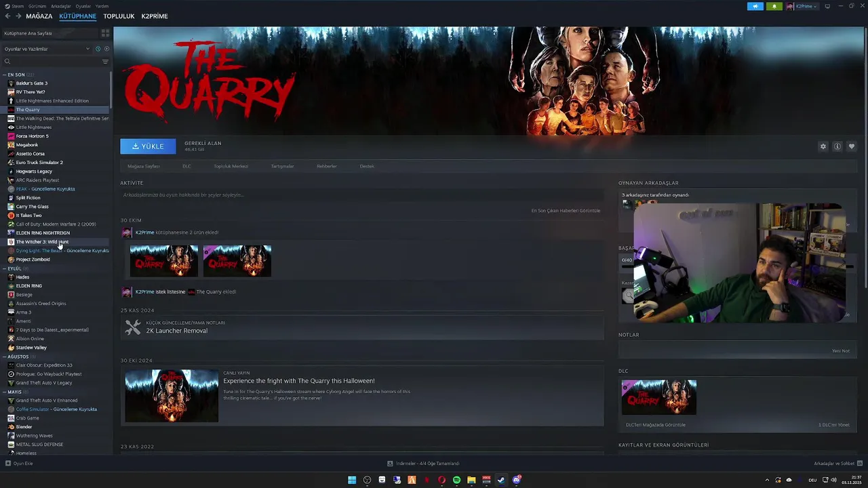Open Oyunlar ve Yazılımlar dropdown

[47, 49]
